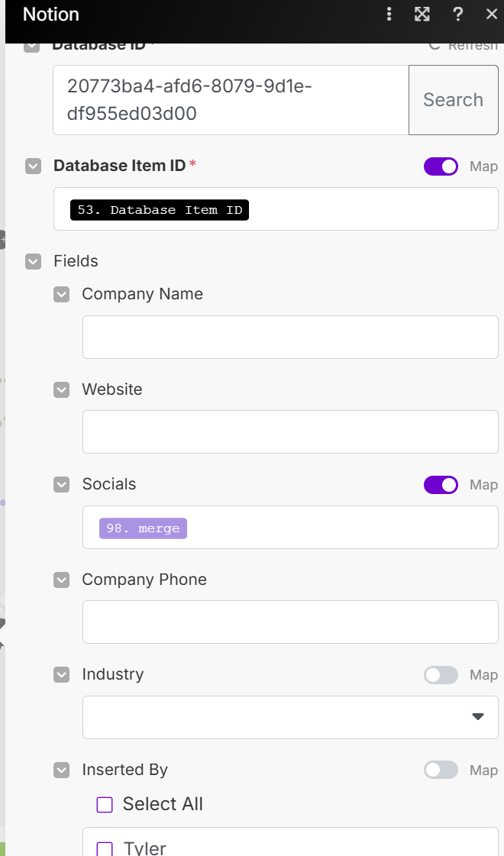Click the Refresh link for Database ID
Viewport: 504px width, 856px height.
point(464,45)
